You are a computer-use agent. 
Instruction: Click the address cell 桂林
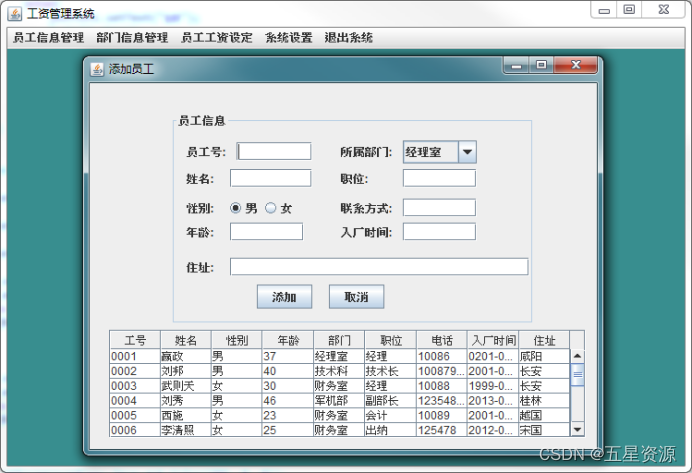coord(544,401)
